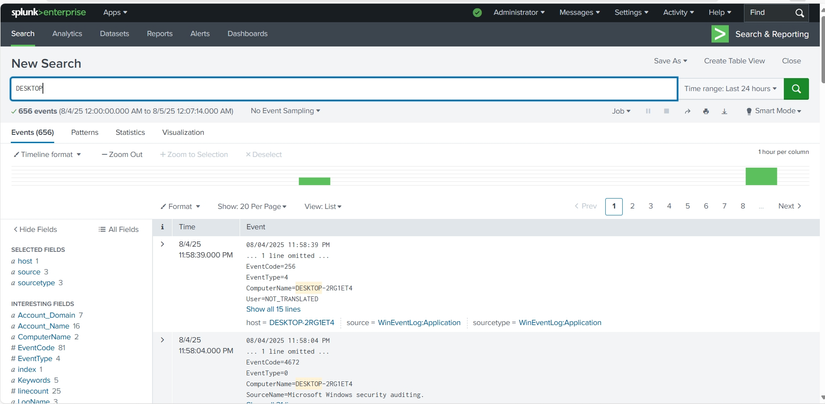Select the right timeline green bar
Image resolution: width=825 pixels, height=404 pixels.
(x=761, y=176)
